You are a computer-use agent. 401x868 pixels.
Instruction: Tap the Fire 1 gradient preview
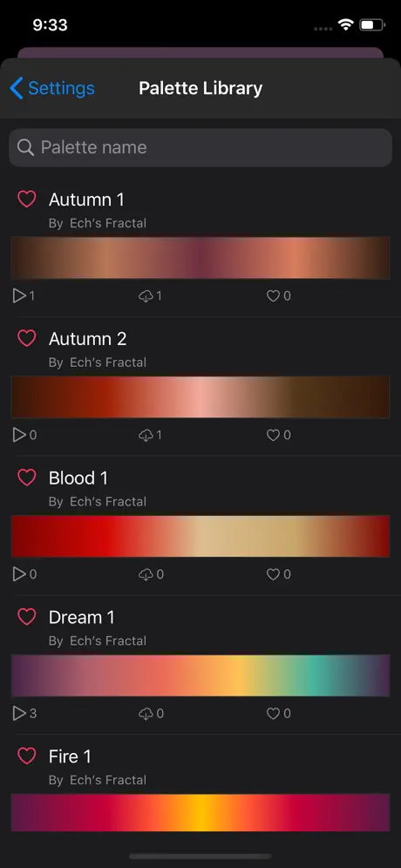click(200, 812)
